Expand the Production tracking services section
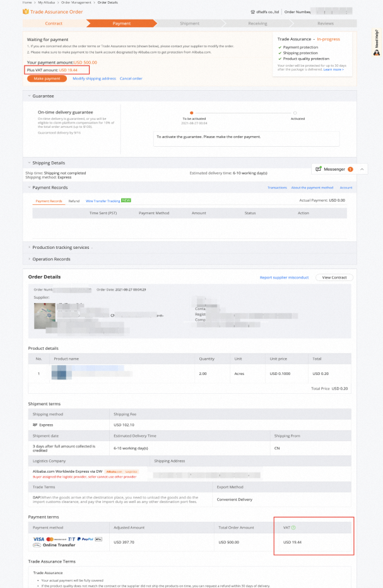The width and height of the screenshot is (383, 588). [x=28, y=247]
